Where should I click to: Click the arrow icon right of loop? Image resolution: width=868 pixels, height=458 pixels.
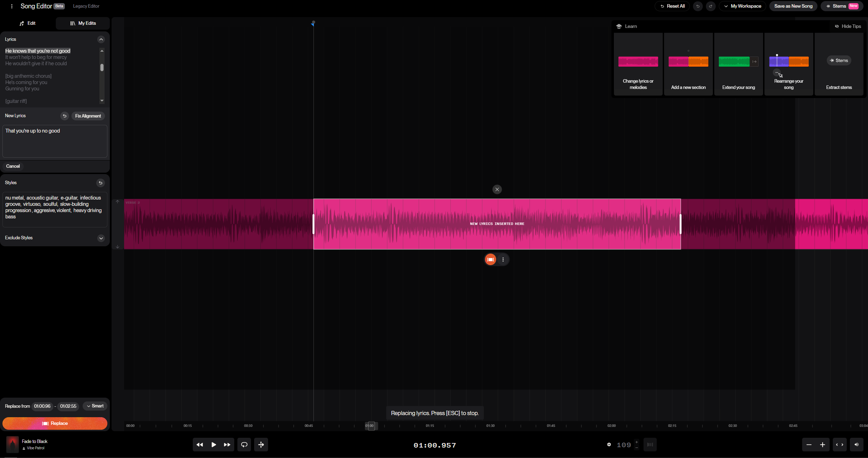pyautogui.click(x=261, y=445)
